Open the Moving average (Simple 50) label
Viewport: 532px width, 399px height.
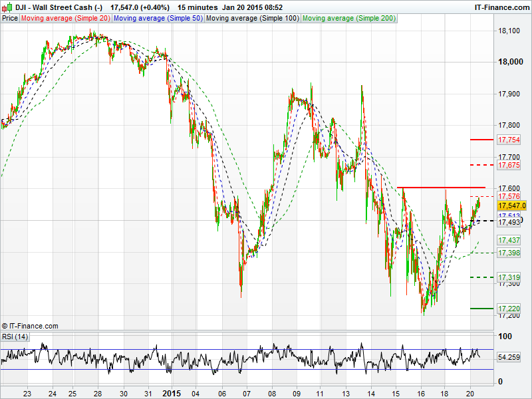[x=158, y=19]
